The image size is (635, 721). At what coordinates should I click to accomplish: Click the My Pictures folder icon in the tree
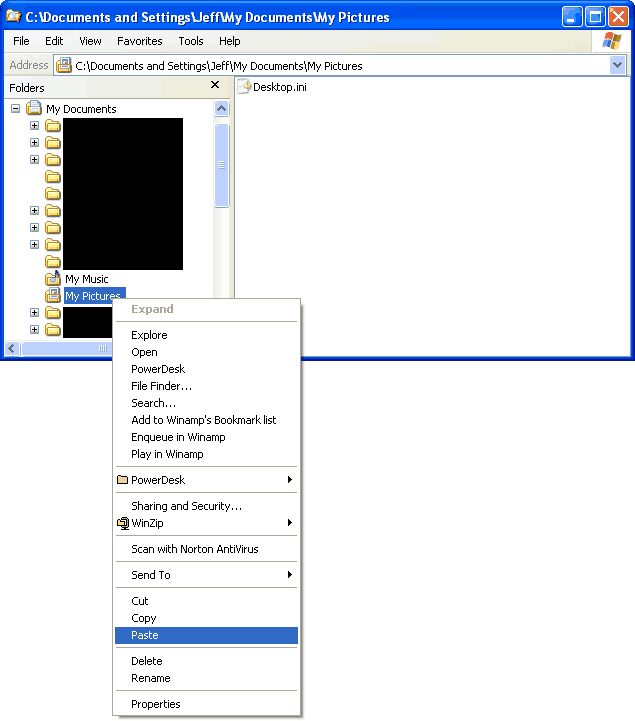[x=53, y=295]
